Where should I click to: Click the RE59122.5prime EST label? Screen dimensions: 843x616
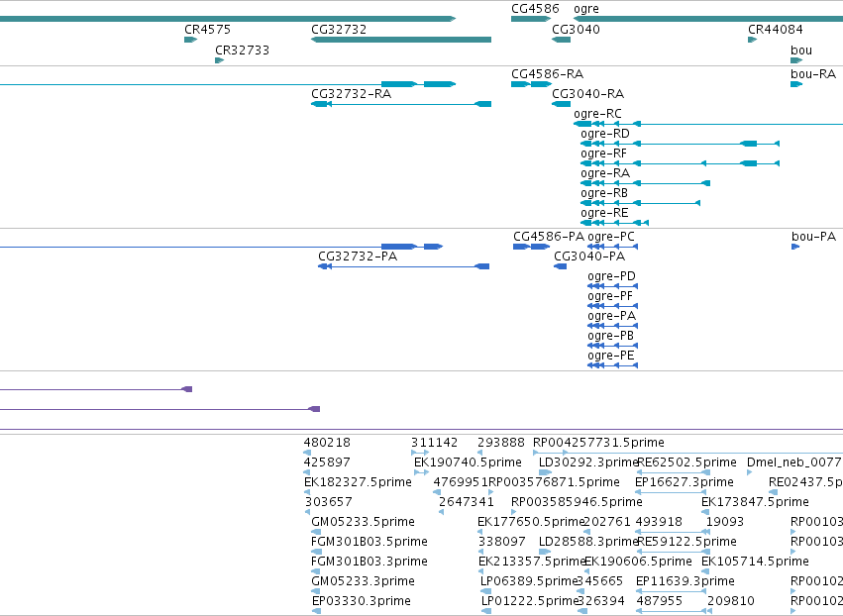pyautogui.click(x=686, y=543)
